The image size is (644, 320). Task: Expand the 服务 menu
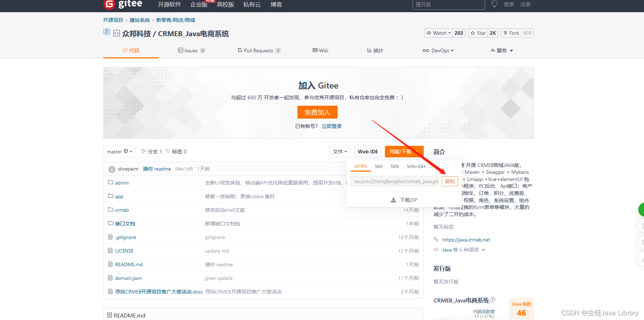[502, 51]
